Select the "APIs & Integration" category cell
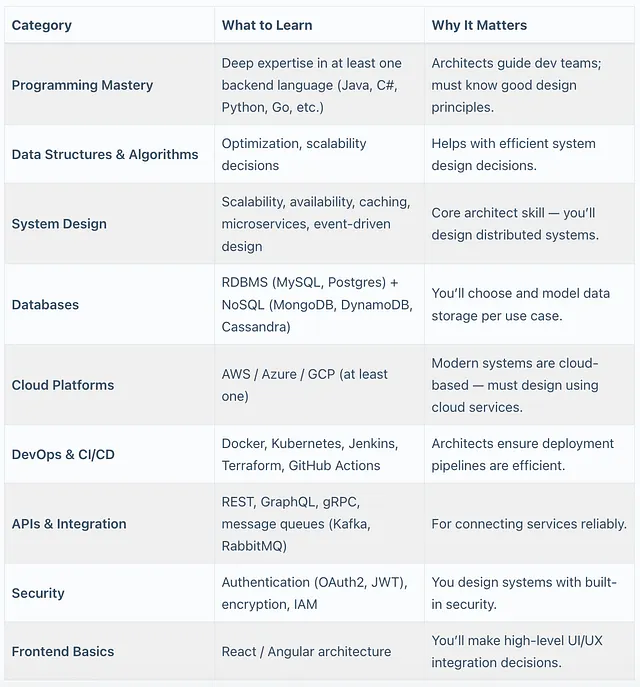Screen dimensions: 640x687 tap(69, 523)
